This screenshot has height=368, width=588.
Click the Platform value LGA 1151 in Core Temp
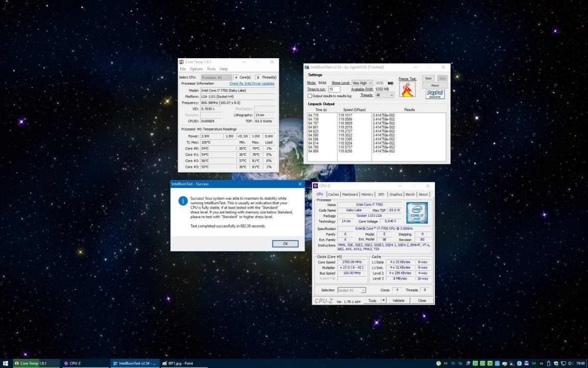pyautogui.click(x=238, y=97)
